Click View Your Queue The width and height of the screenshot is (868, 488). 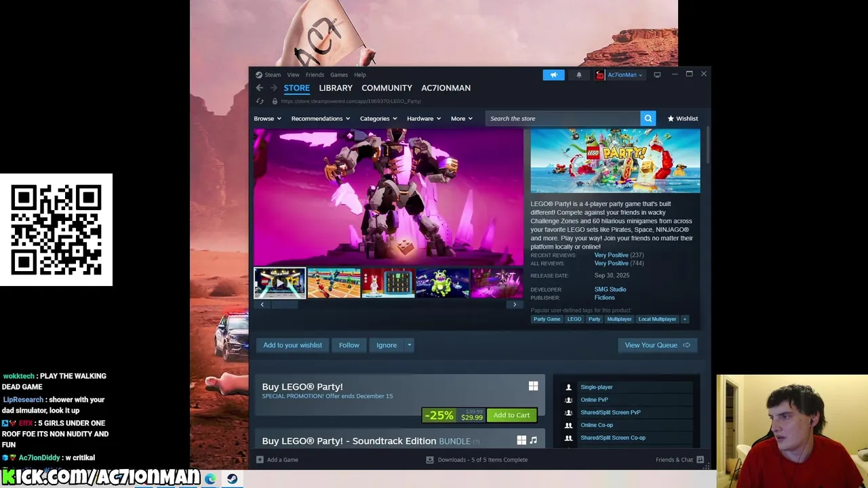point(657,345)
